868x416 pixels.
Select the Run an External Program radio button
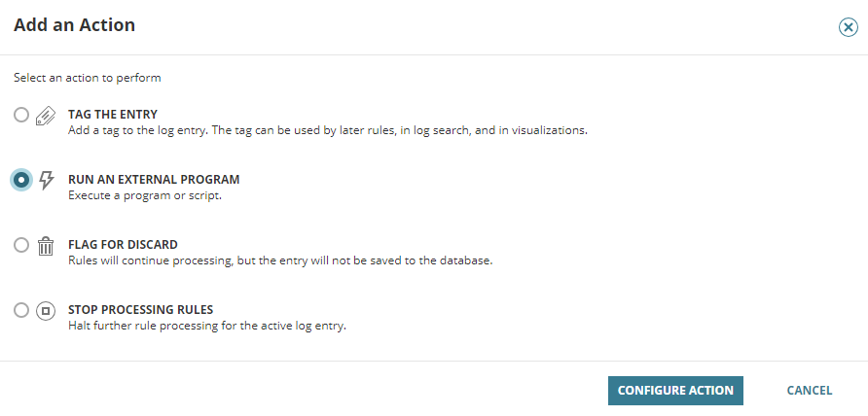[21, 180]
